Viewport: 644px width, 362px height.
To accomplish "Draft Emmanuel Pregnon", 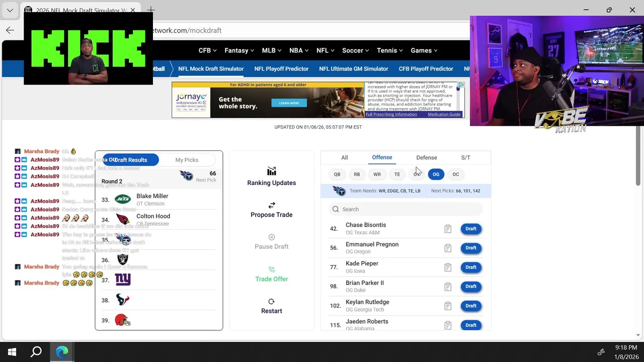I will 471,248.
